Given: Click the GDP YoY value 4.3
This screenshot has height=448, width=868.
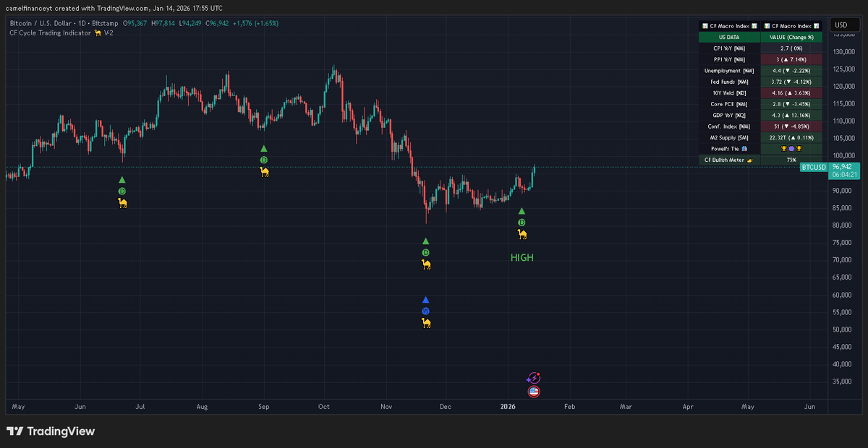Looking at the screenshot, I should pos(791,115).
